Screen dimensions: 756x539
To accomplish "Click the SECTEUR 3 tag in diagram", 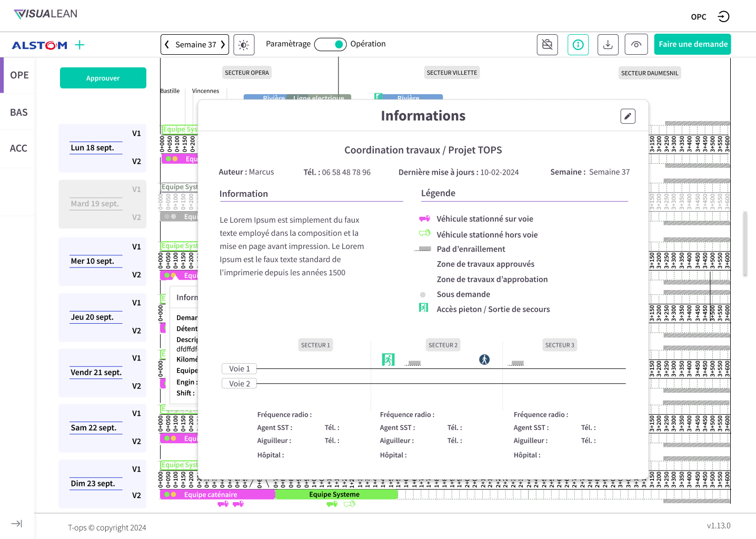I will (560, 345).
